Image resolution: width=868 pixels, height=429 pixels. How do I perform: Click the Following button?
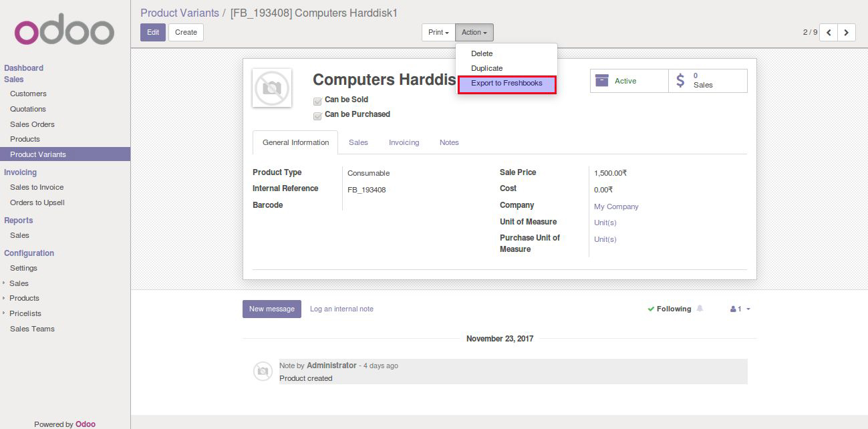670,309
